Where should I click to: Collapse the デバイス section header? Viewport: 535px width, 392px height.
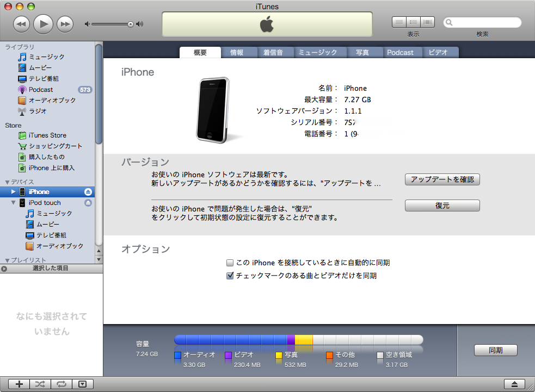pos(8,182)
